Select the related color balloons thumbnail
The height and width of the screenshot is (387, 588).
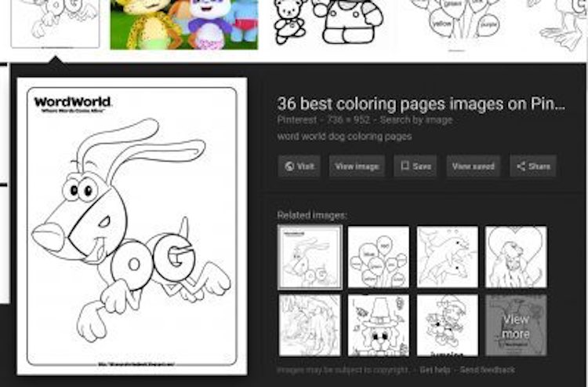[379, 257]
